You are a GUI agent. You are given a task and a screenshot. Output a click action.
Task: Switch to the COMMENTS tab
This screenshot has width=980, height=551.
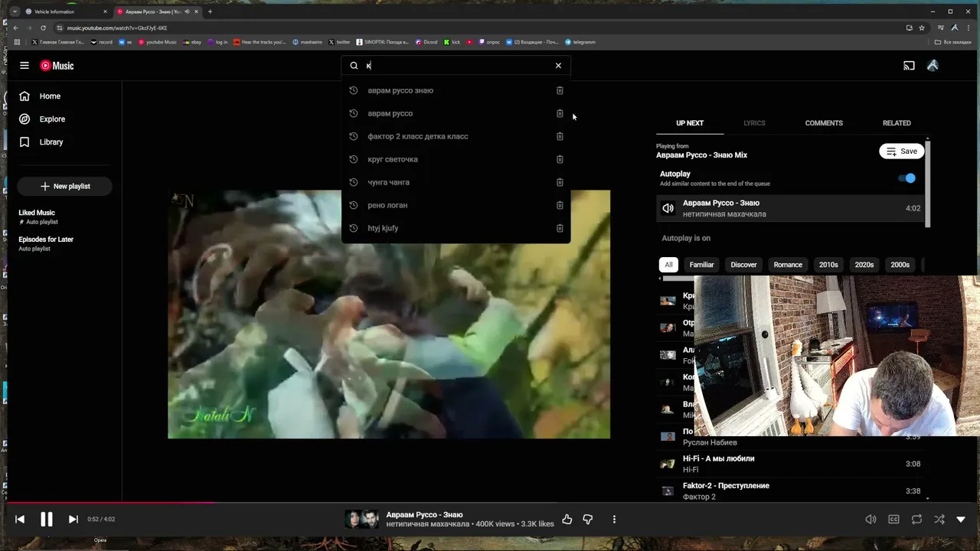pyautogui.click(x=824, y=123)
